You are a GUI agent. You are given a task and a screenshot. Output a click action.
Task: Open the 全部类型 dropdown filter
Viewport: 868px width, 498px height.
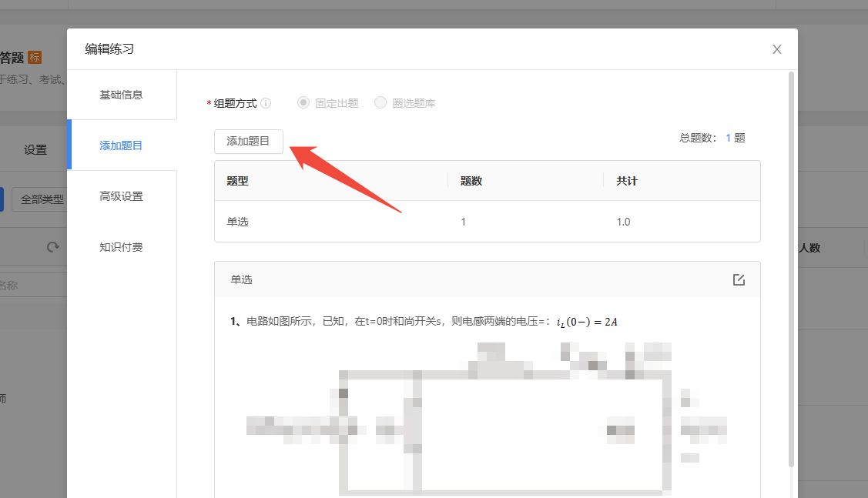(x=42, y=199)
